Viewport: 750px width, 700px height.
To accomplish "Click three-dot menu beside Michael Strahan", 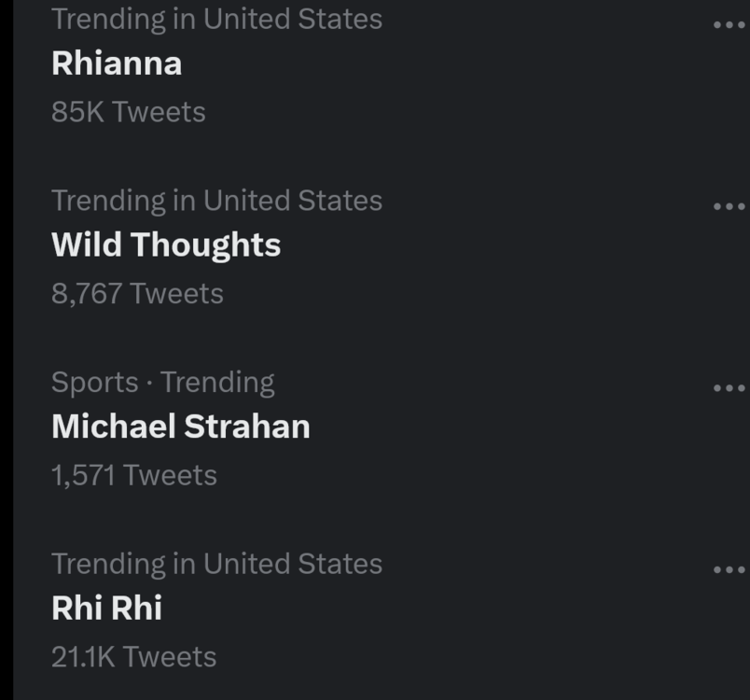I will 729,387.
